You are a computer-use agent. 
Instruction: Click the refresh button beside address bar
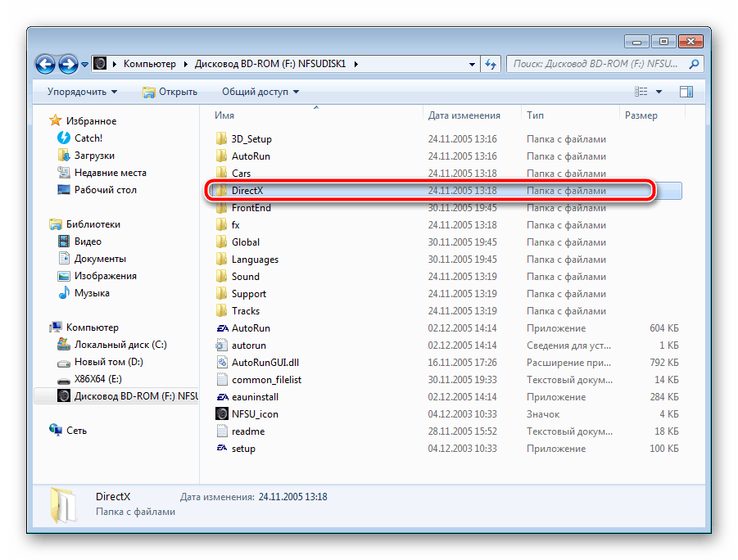[x=491, y=63]
